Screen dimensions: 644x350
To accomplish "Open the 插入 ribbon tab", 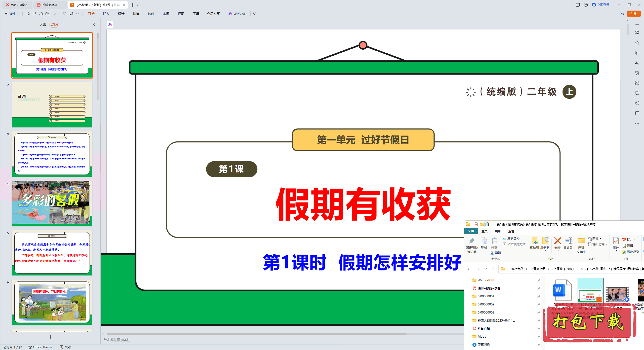I will tap(106, 14).
